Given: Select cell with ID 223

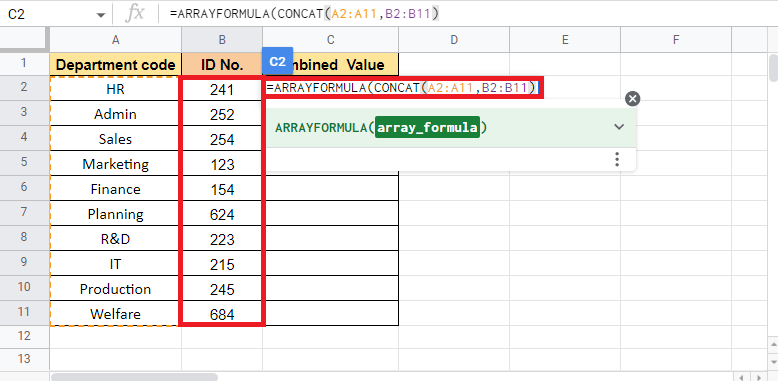Looking at the screenshot, I should click(x=222, y=239).
